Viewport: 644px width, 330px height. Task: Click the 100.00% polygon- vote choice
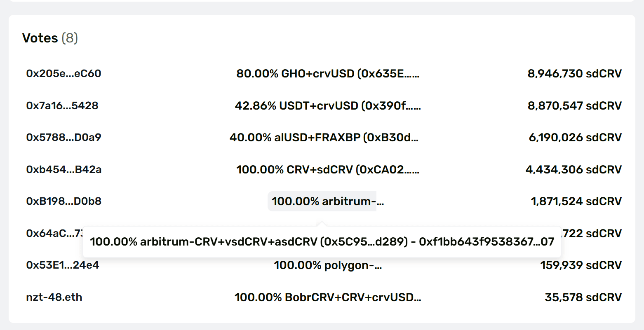pos(328,265)
